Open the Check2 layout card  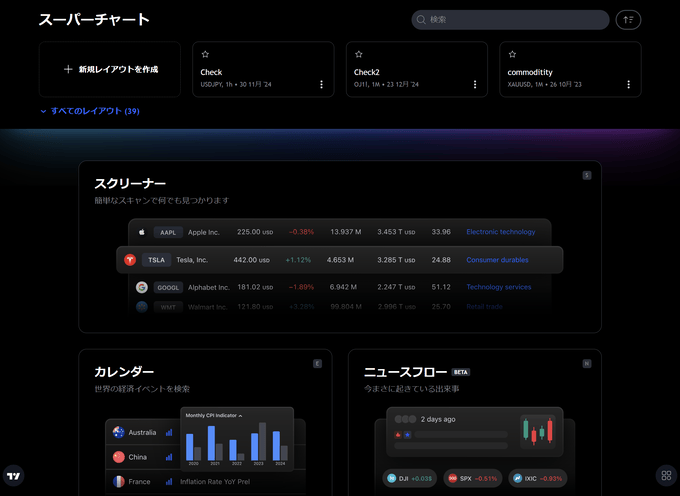click(417, 69)
